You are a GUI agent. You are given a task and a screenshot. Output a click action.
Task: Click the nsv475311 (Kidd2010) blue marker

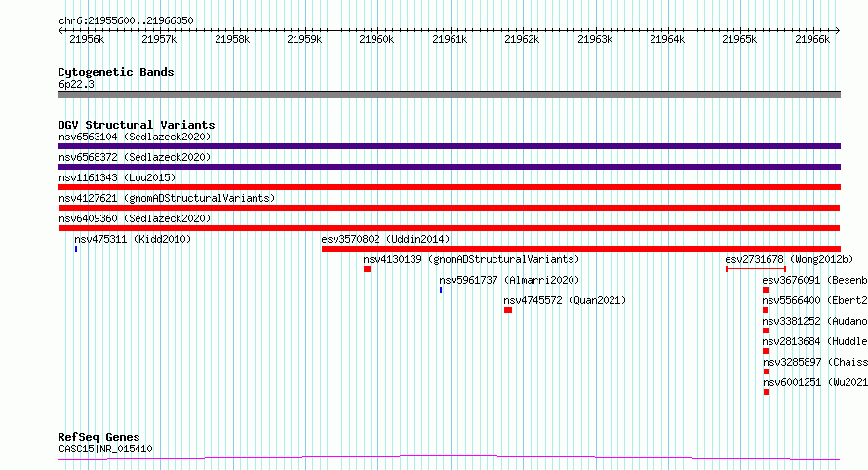click(x=76, y=249)
